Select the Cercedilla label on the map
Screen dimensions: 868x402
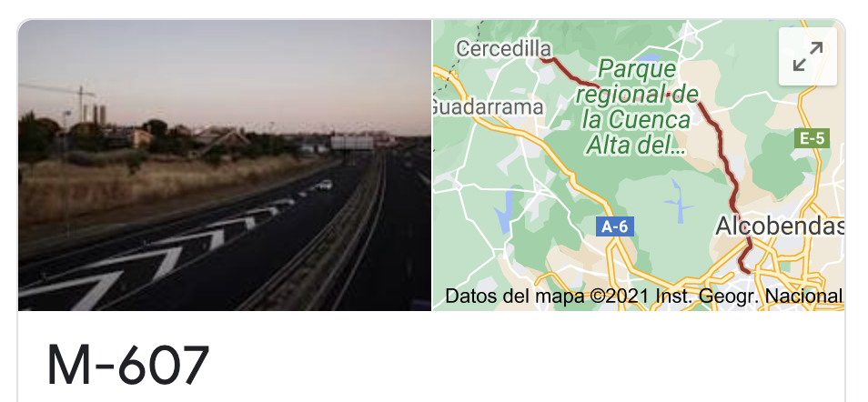504,49
